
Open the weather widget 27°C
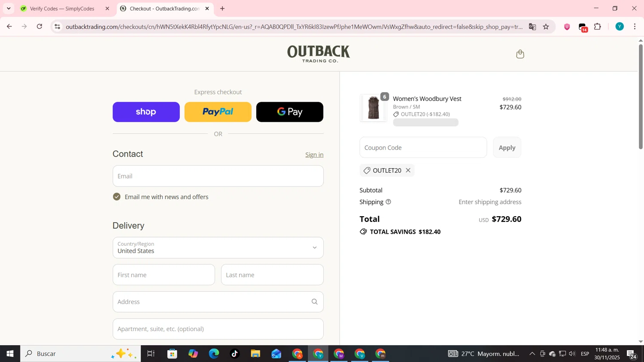484,354
